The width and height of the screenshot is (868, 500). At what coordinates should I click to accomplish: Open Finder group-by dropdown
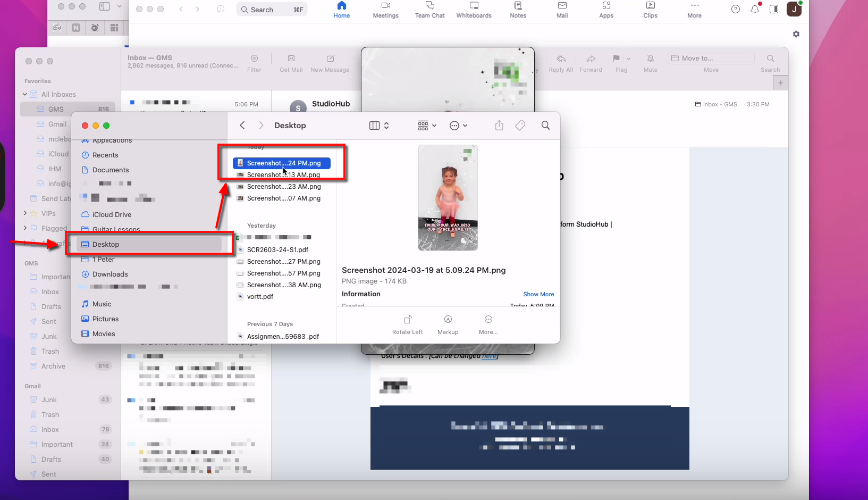pyautogui.click(x=427, y=126)
